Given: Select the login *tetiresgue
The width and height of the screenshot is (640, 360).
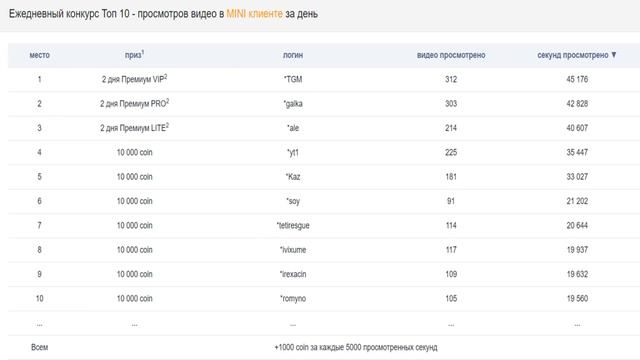Looking at the screenshot, I should 293,226.
